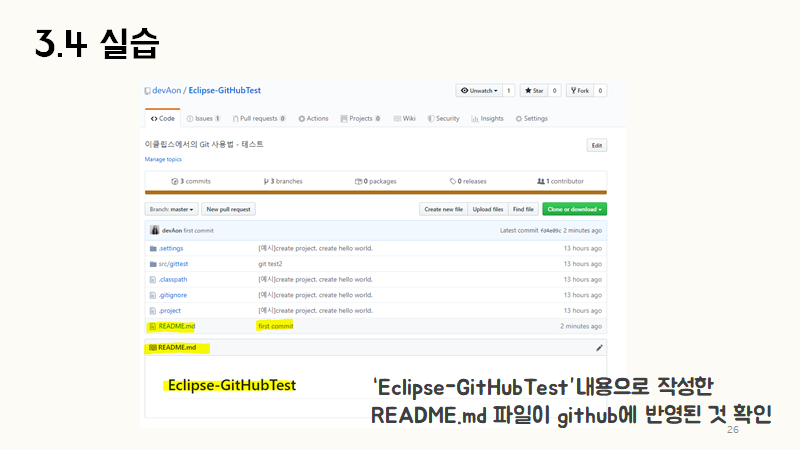Switch to the Insights tab

487,118
